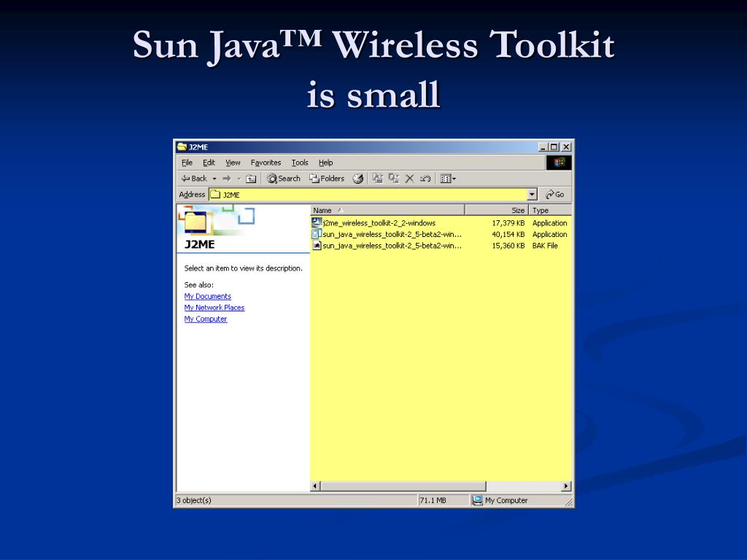The height and width of the screenshot is (560, 747).
Task: Select the j2me_wireless_toolkit-2_2-windows file icon
Action: pyautogui.click(x=317, y=222)
